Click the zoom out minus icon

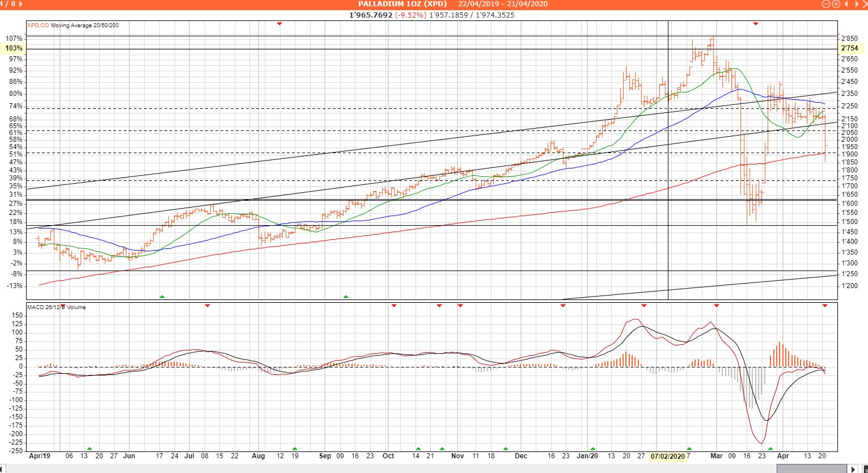point(826,4)
